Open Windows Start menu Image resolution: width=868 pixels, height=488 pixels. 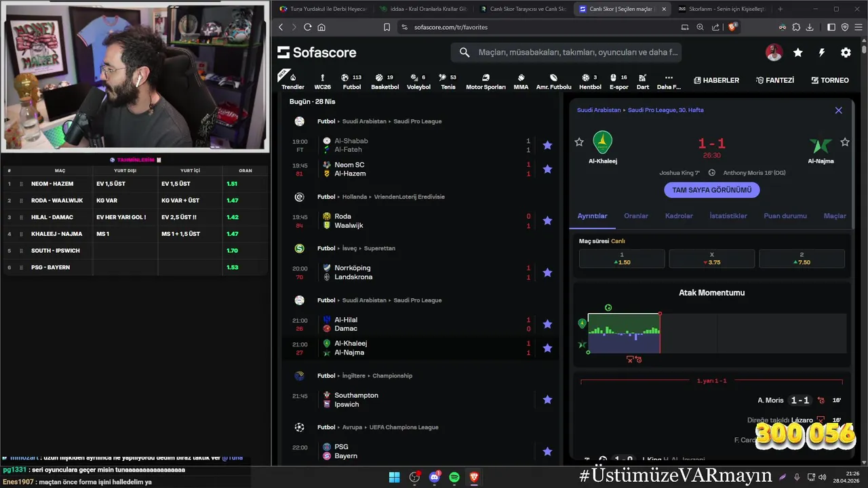(394, 477)
